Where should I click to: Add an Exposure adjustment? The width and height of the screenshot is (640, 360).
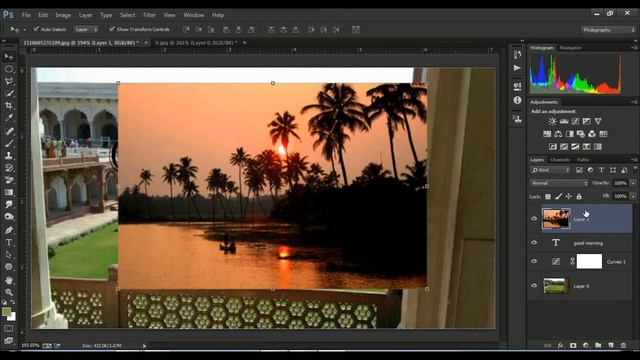click(x=587, y=121)
